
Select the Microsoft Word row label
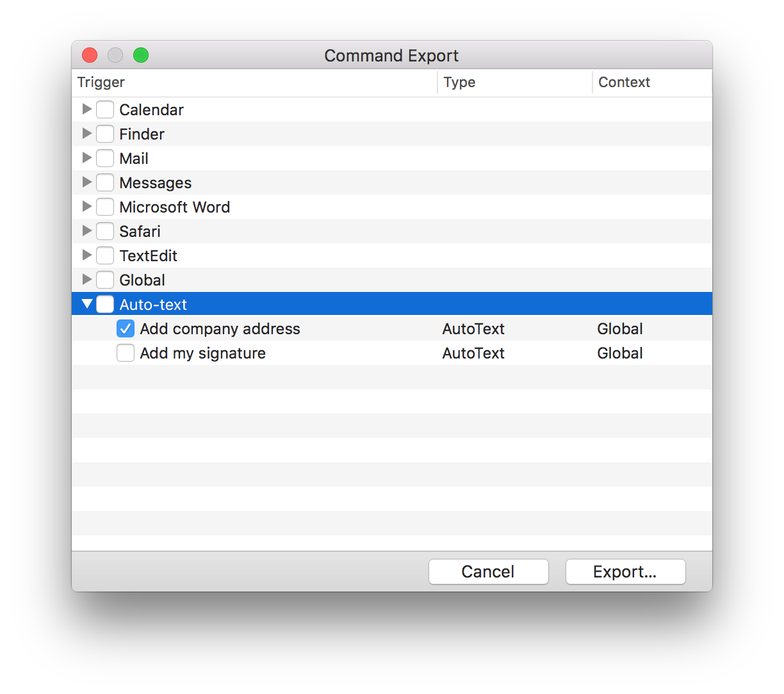[174, 207]
